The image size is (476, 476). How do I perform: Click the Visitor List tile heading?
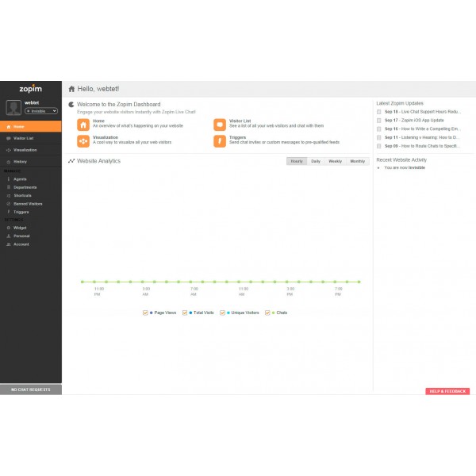click(240, 121)
